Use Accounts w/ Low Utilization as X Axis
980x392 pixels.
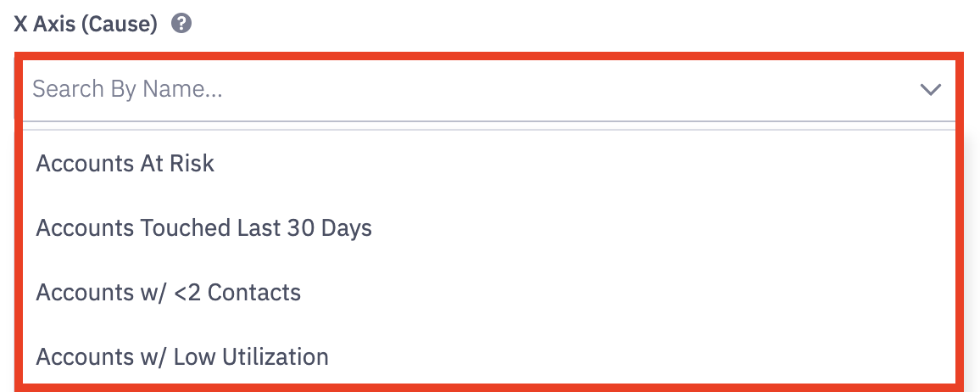tap(182, 357)
